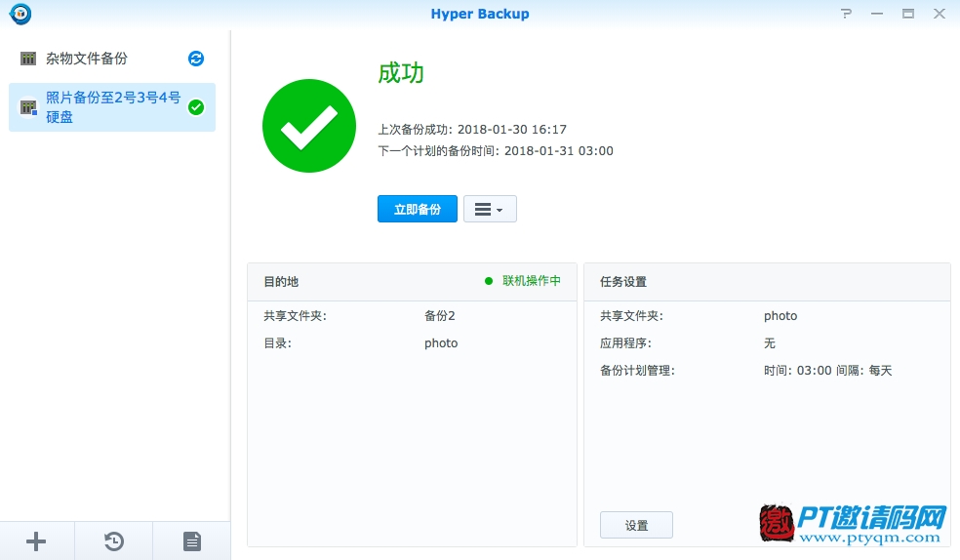
Task: Click destination directory value photo
Action: [x=441, y=343]
